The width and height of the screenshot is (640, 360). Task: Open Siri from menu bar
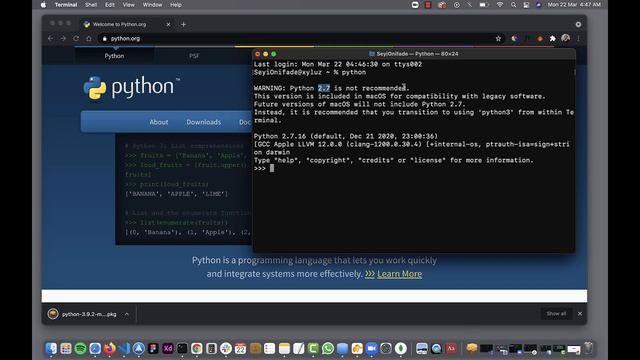point(538,5)
